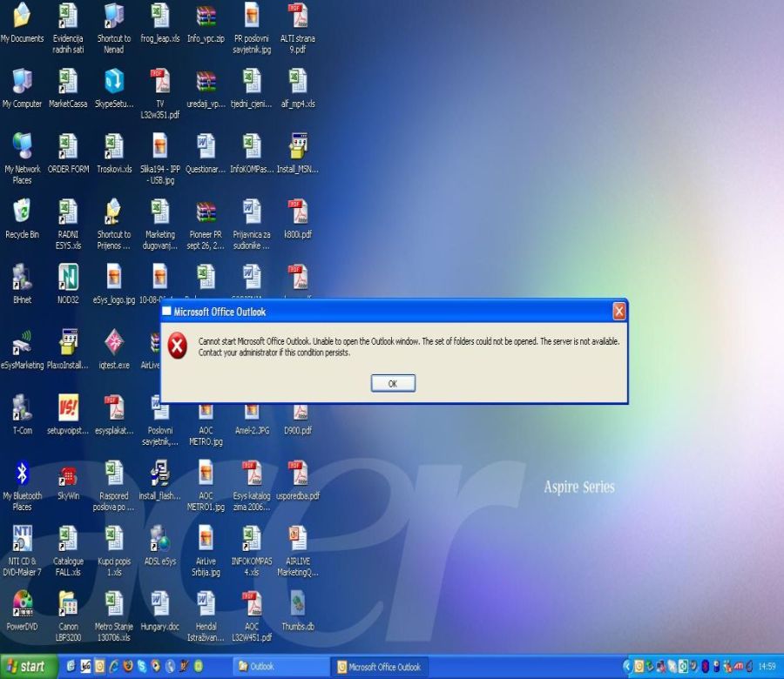
Task: Select the T-Com desktop shortcut
Action: click(x=22, y=414)
